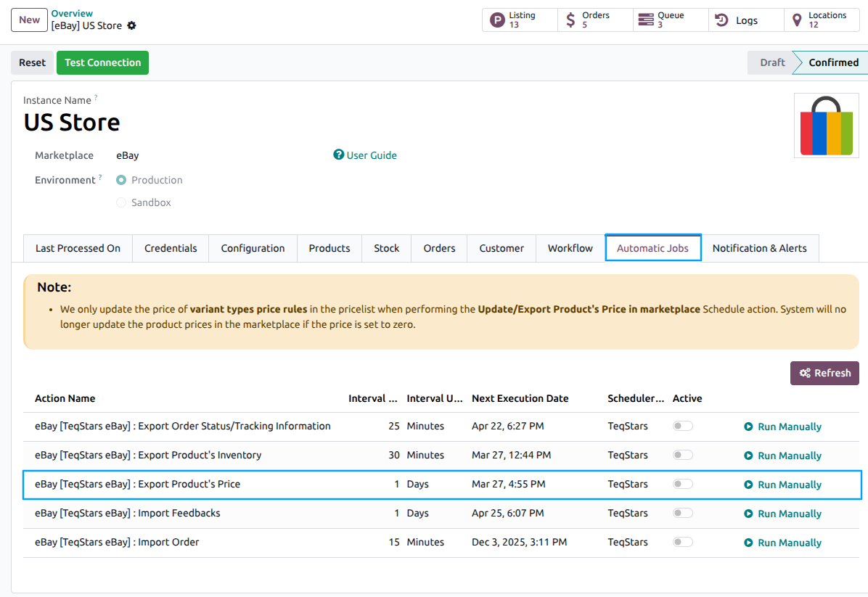Select the Automatic Jobs tab
868x597 pixels.
pyautogui.click(x=652, y=248)
